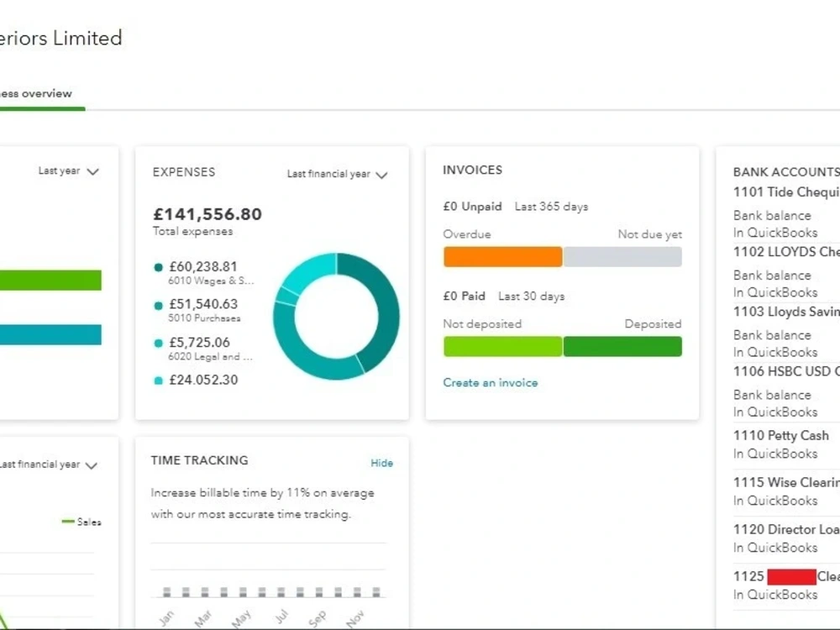
Task: Open the 1106 HSBC USD account
Action: (x=784, y=371)
